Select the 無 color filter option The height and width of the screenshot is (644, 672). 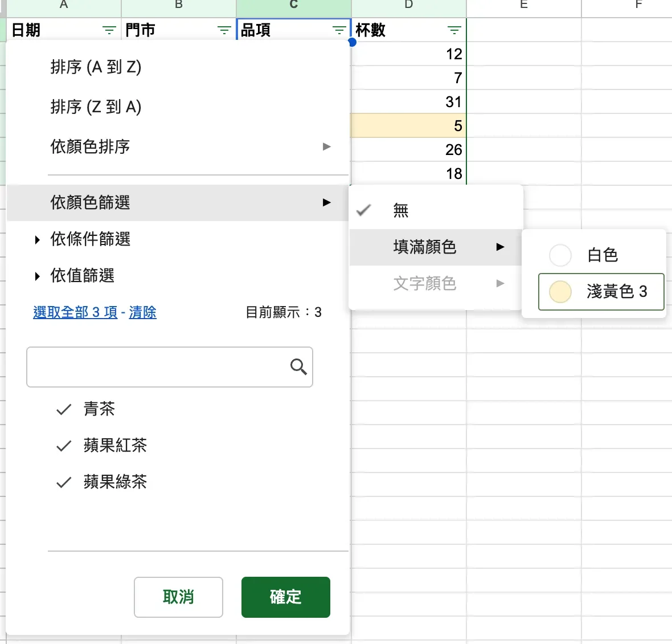tap(436, 210)
